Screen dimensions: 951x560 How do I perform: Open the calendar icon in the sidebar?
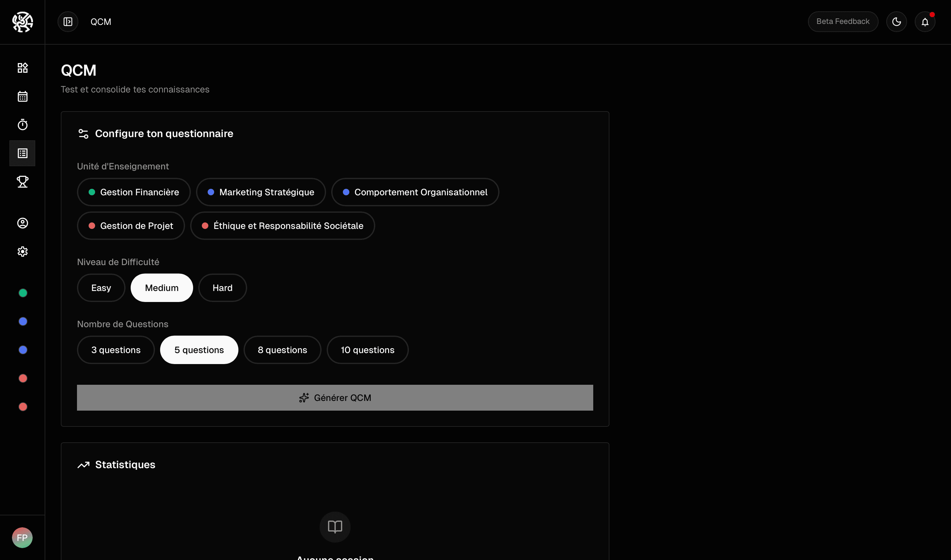(22, 96)
